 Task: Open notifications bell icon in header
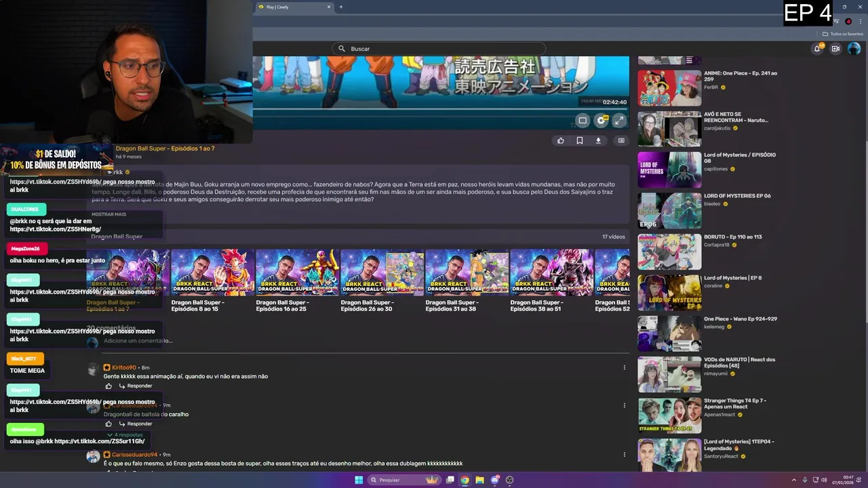(x=817, y=49)
